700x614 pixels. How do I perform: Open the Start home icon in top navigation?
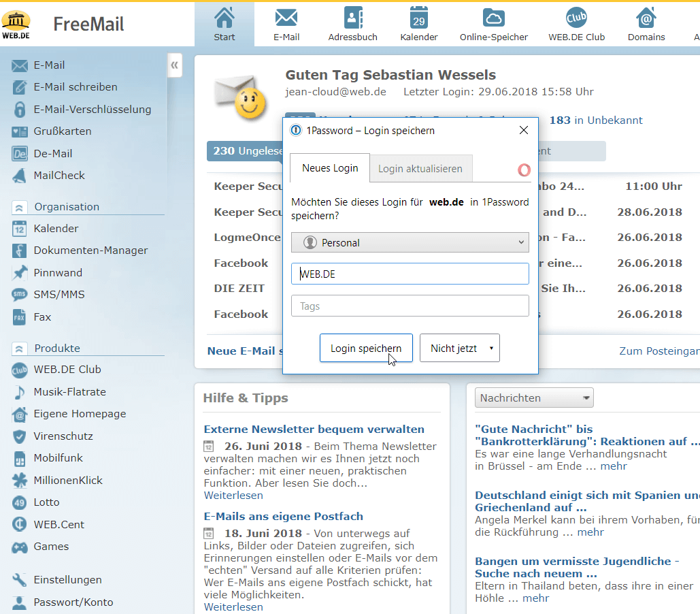224,18
